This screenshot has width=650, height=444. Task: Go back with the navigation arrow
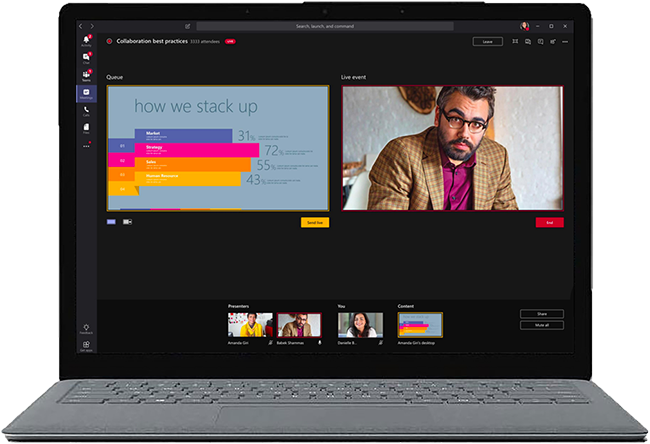(x=81, y=26)
